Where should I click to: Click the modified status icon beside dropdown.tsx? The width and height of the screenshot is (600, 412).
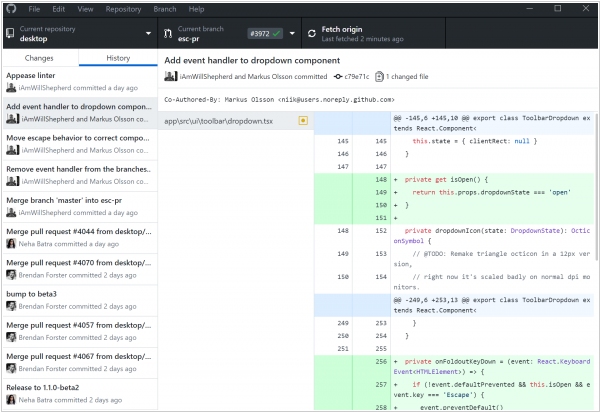tap(303, 120)
